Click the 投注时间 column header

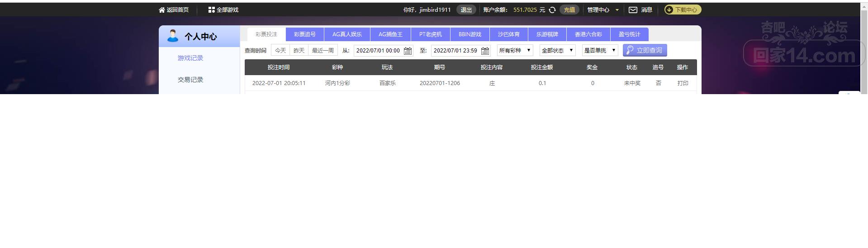(279, 67)
